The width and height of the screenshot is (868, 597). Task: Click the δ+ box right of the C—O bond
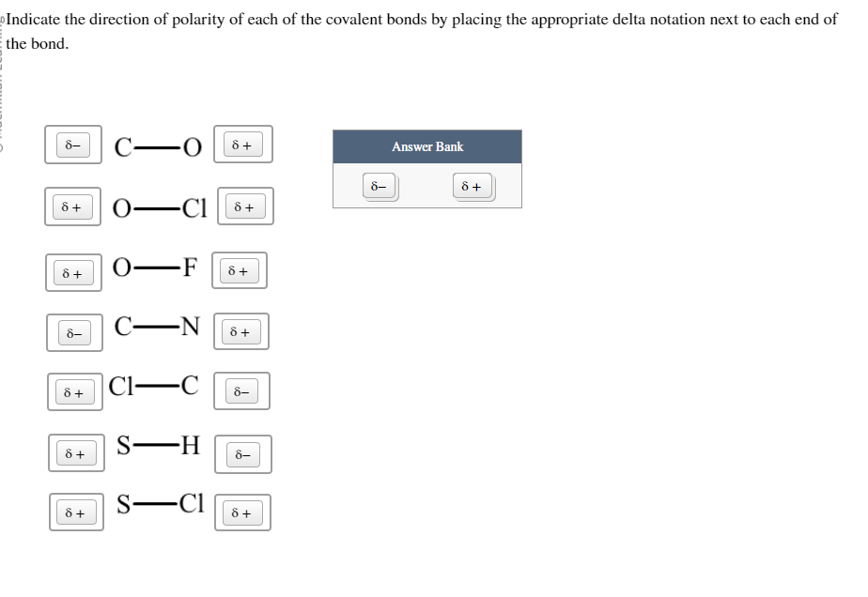click(x=244, y=144)
